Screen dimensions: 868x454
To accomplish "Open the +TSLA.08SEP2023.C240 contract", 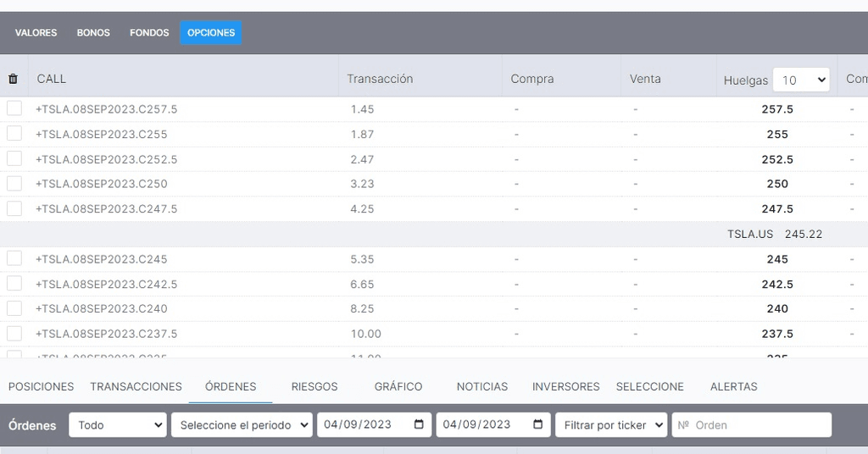I will click(x=101, y=308).
